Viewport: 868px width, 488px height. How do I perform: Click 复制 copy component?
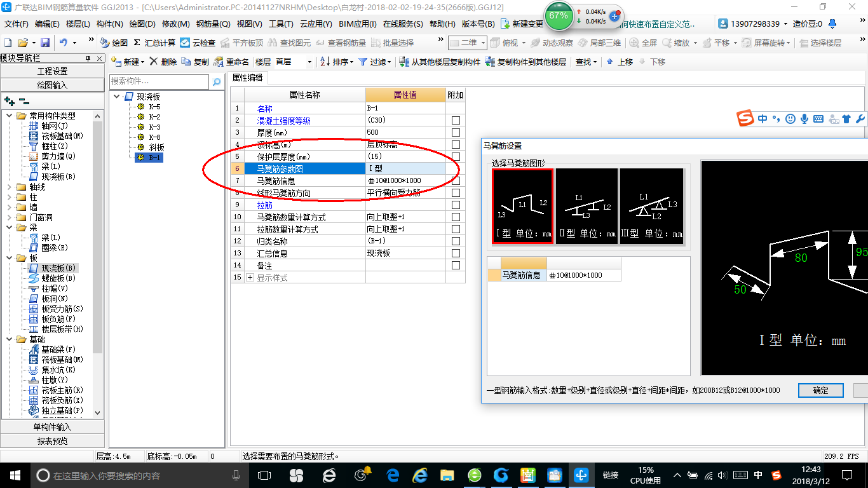click(195, 62)
